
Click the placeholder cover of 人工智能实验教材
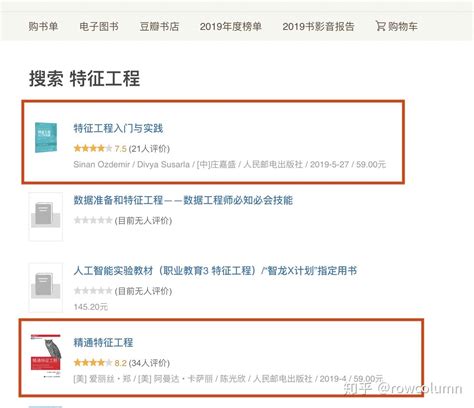(46, 287)
